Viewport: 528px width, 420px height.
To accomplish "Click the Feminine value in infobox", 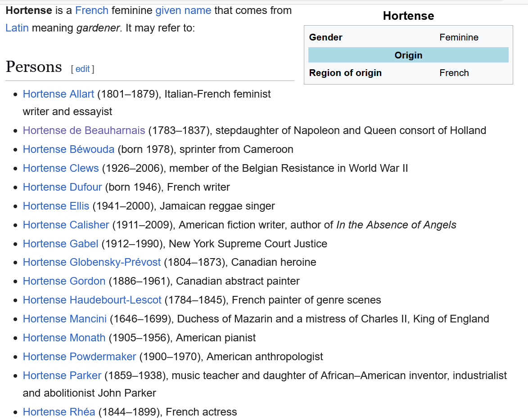I will 459,37.
